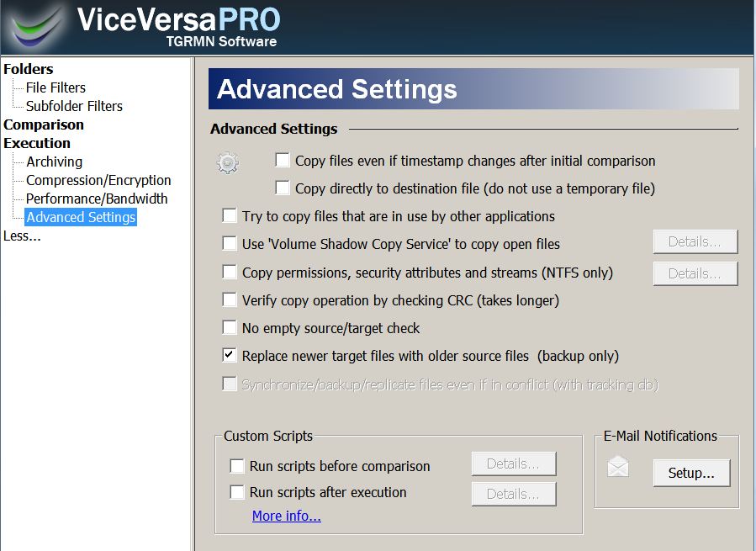Select the Comparison settings node
The image size is (756, 551).
pyautogui.click(x=44, y=125)
